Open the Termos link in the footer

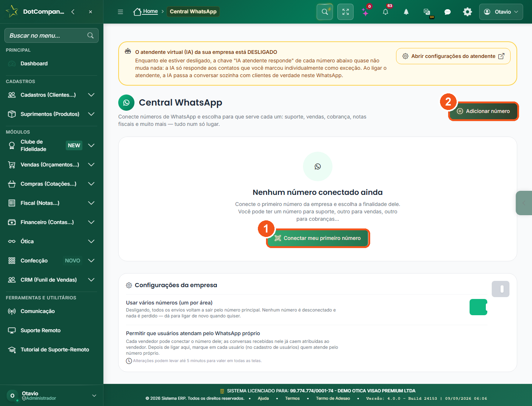[x=293, y=398]
